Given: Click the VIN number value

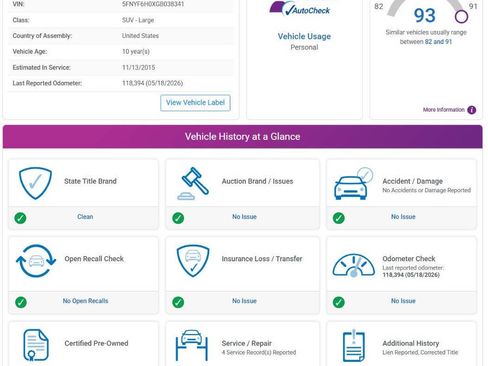Looking at the screenshot, I should coord(153,4).
